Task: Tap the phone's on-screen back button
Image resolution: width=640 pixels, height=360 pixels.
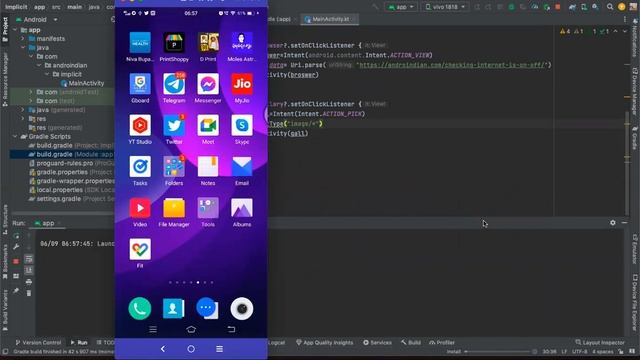Action: 231,329
